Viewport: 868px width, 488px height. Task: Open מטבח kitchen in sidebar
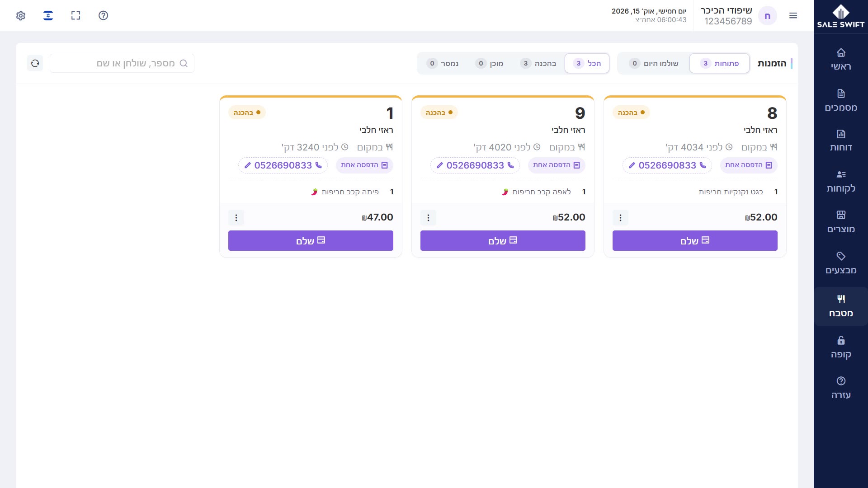pyautogui.click(x=841, y=306)
